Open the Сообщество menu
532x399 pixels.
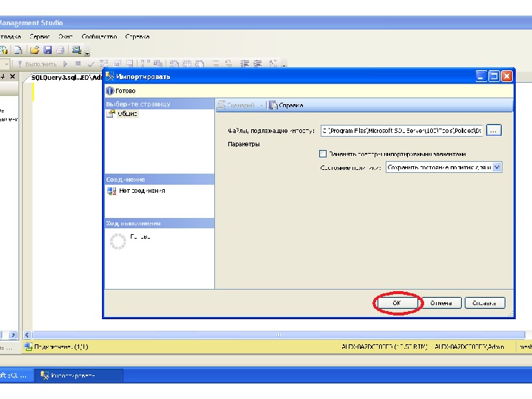pyautogui.click(x=99, y=37)
